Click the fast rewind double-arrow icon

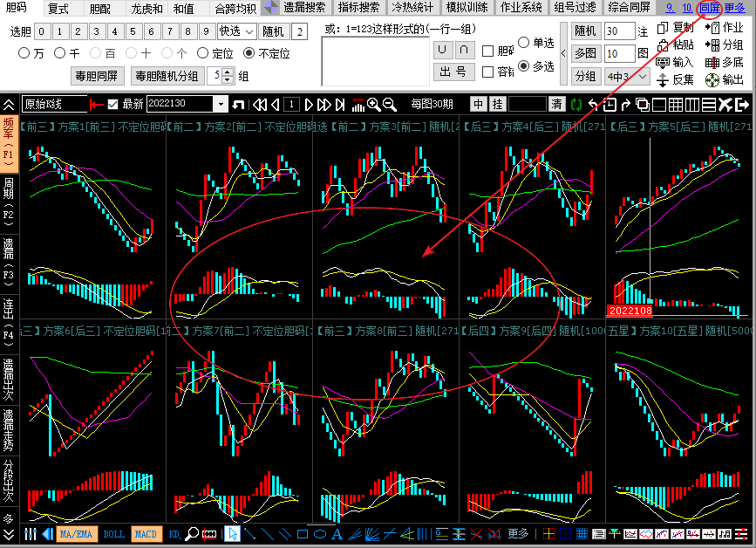[x=259, y=105]
